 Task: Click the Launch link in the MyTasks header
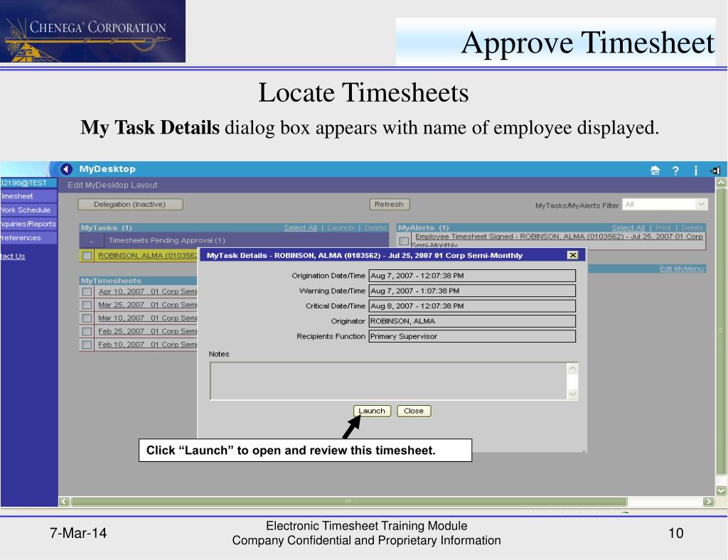click(x=341, y=228)
